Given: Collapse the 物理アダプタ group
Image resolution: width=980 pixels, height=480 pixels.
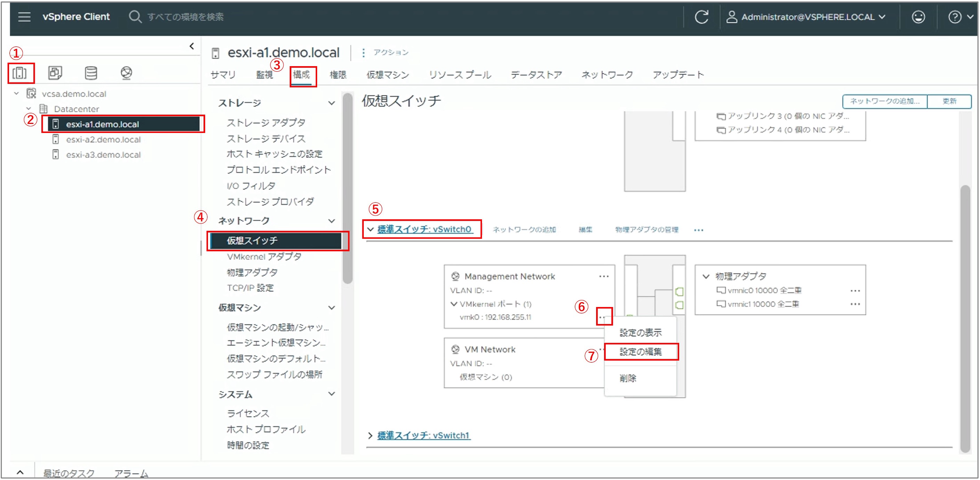Looking at the screenshot, I should click(706, 276).
